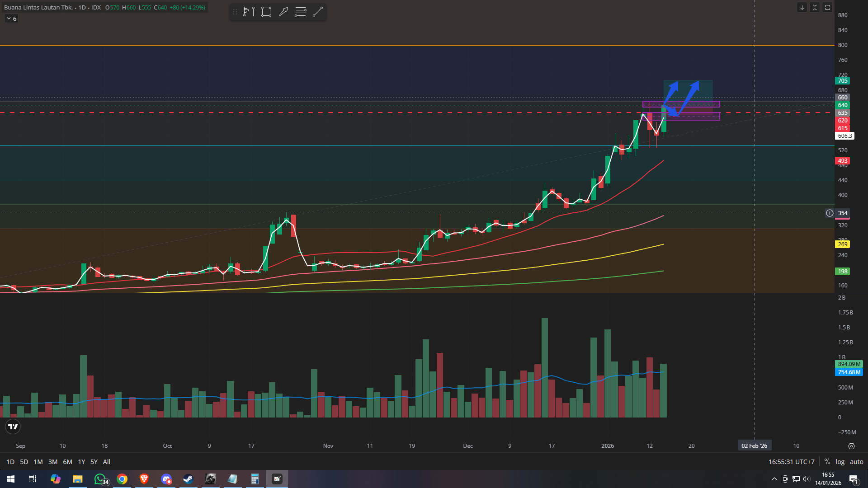Expand the collapsed indicators legend showing 6
Image resolution: width=868 pixels, height=488 pixels.
tap(11, 19)
